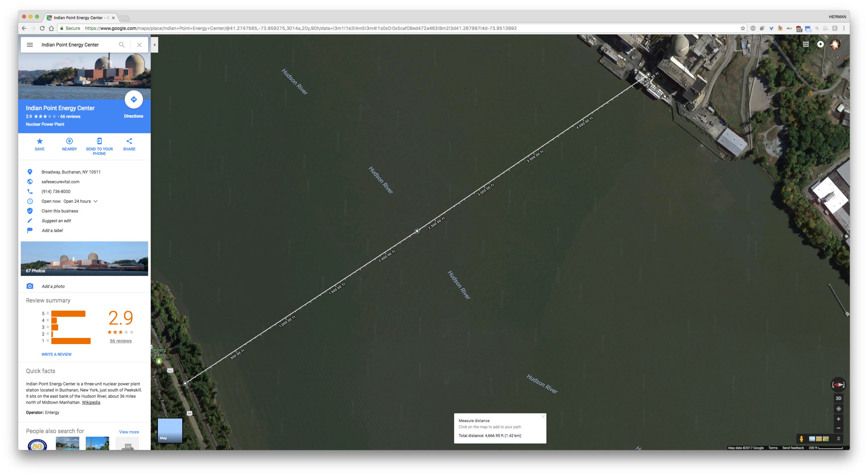Reload the page
This screenshot has height=476, width=868.
pyautogui.click(x=42, y=28)
